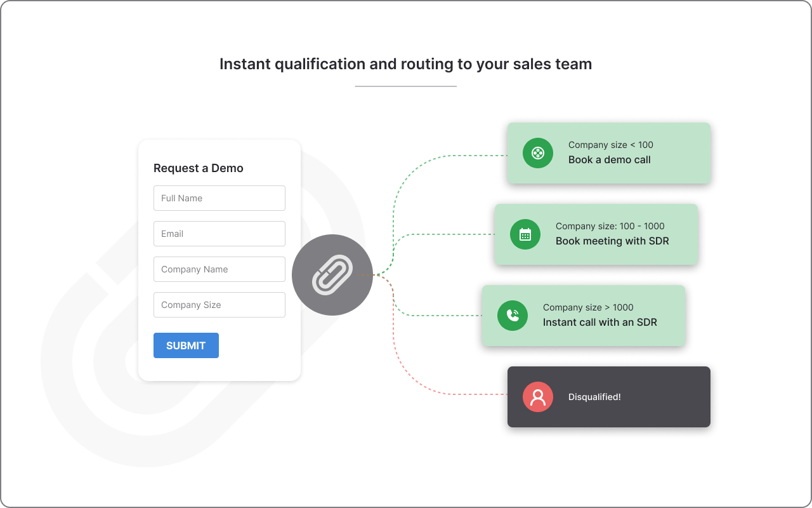The height and width of the screenshot is (508, 812).
Task: Click the green phone call icon
Action: click(x=512, y=316)
